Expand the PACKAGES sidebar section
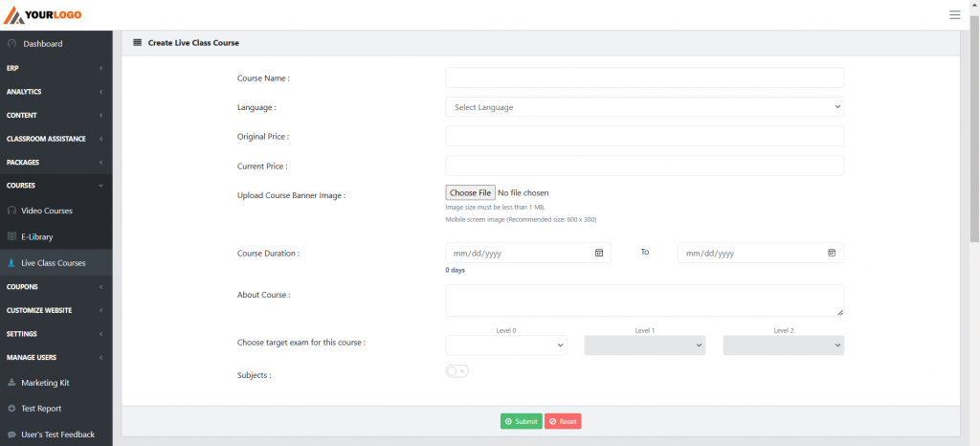 56,163
